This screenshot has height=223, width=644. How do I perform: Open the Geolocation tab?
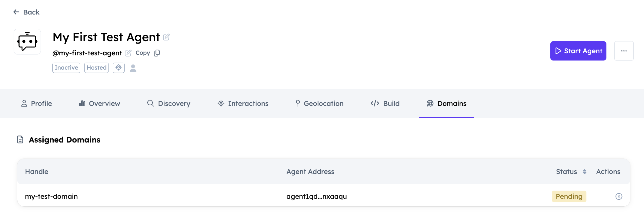point(319,103)
